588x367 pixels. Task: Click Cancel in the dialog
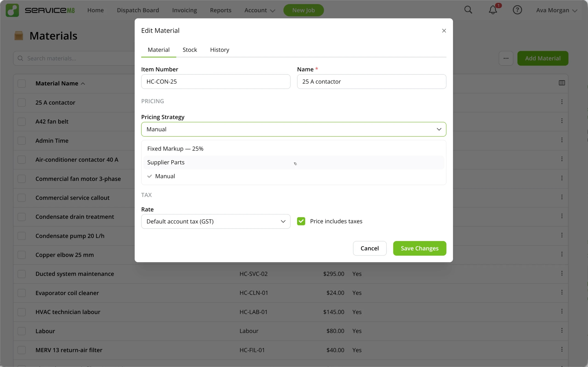tap(370, 248)
